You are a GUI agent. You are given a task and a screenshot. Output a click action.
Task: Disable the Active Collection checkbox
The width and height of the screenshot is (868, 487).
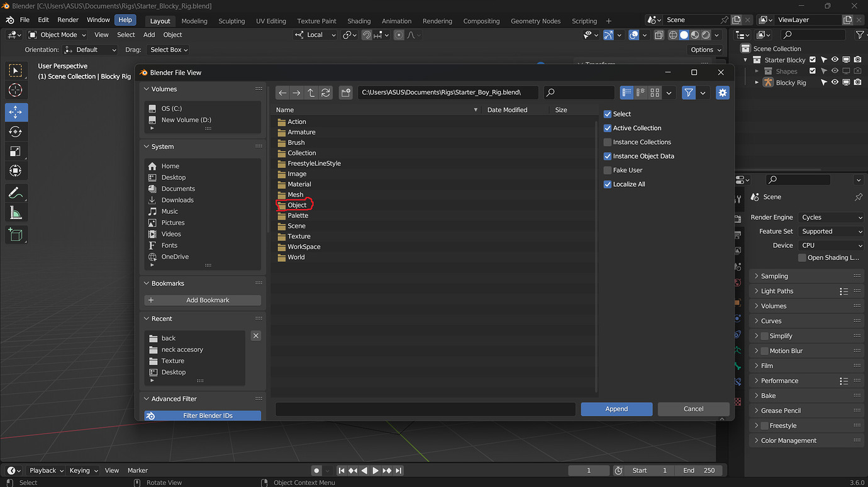tap(608, 128)
